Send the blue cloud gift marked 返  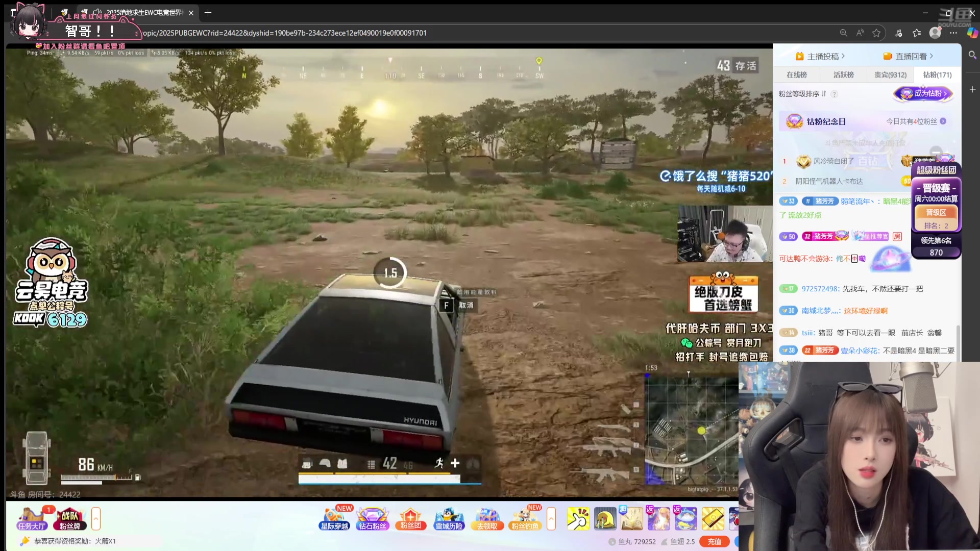point(686,519)
